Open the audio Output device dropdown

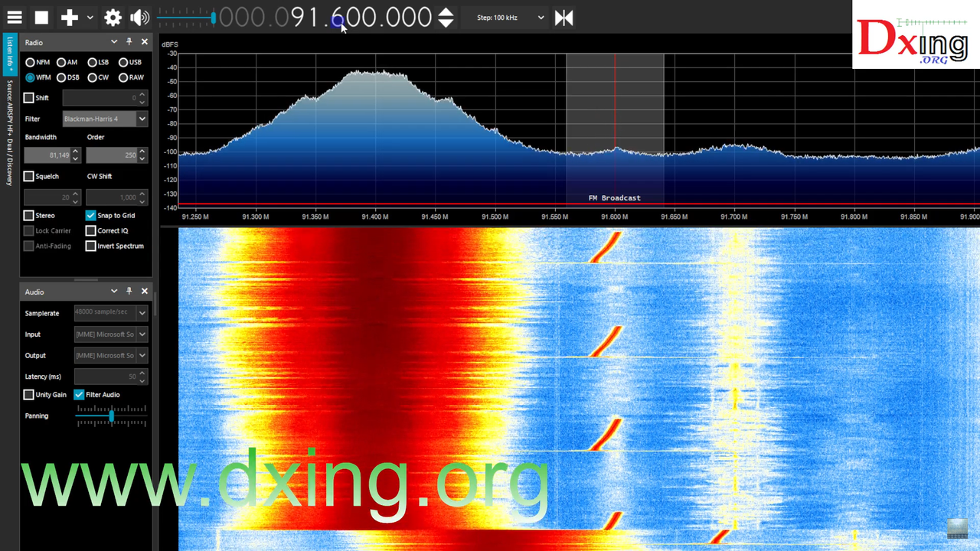[x=110, y=355]
